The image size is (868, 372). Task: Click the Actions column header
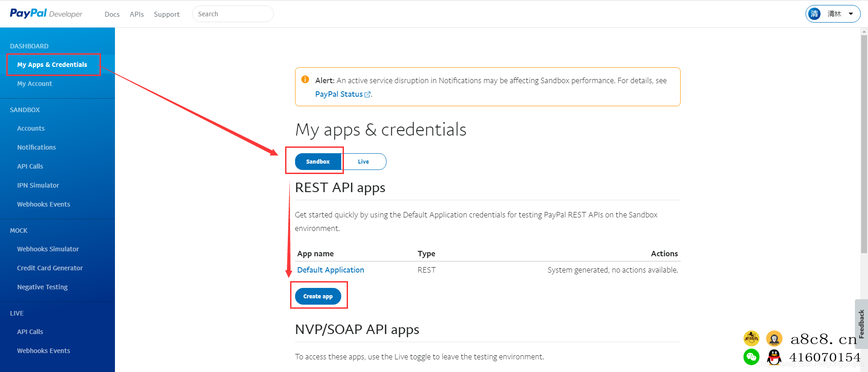click(x=664, y=254)
